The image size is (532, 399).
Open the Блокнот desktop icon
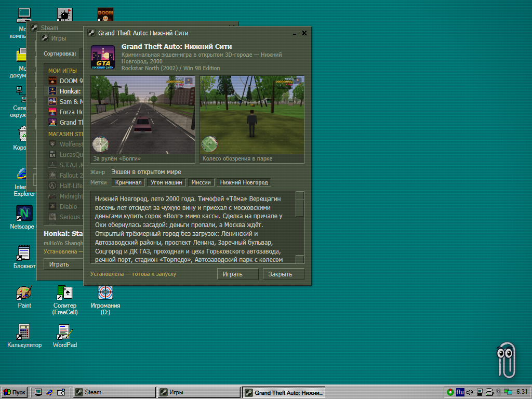click(x=24, y=257)
